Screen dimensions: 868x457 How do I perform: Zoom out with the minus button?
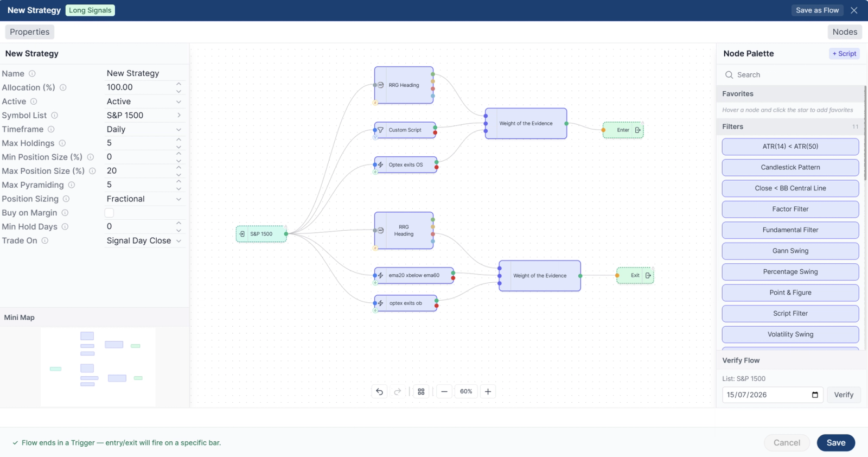(444, 391)
